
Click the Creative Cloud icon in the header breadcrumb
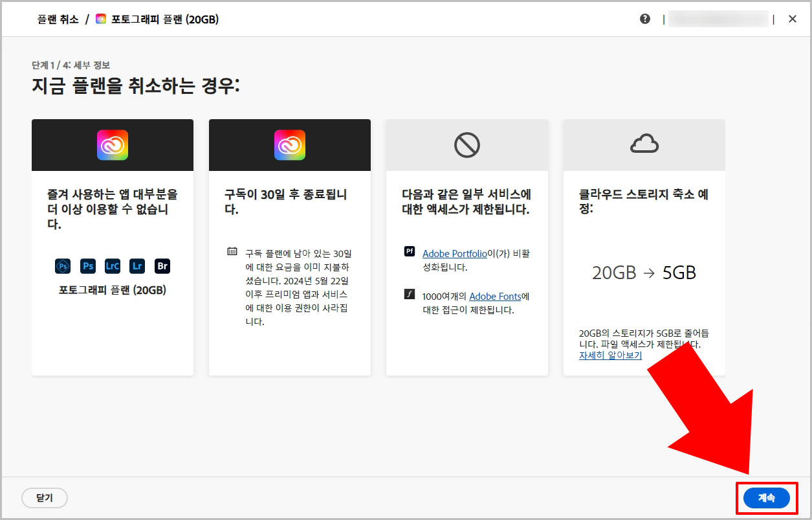[x=101, y=19]
